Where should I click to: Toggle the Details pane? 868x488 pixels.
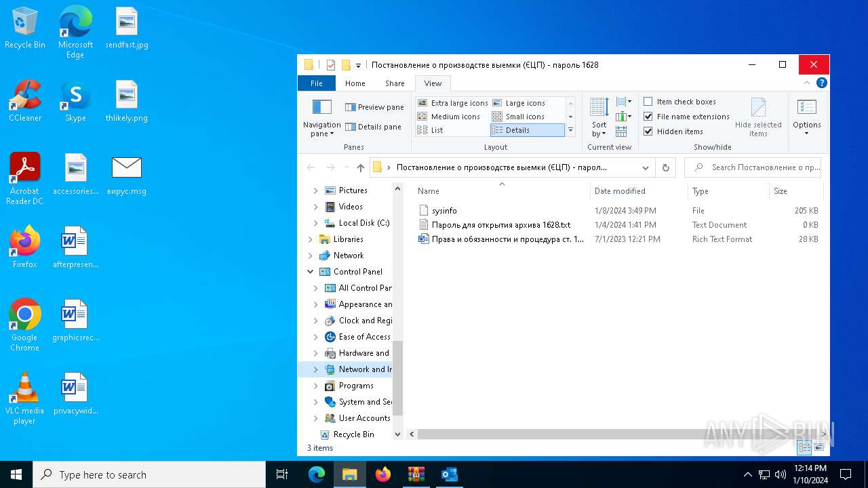[x=373, y=127]
